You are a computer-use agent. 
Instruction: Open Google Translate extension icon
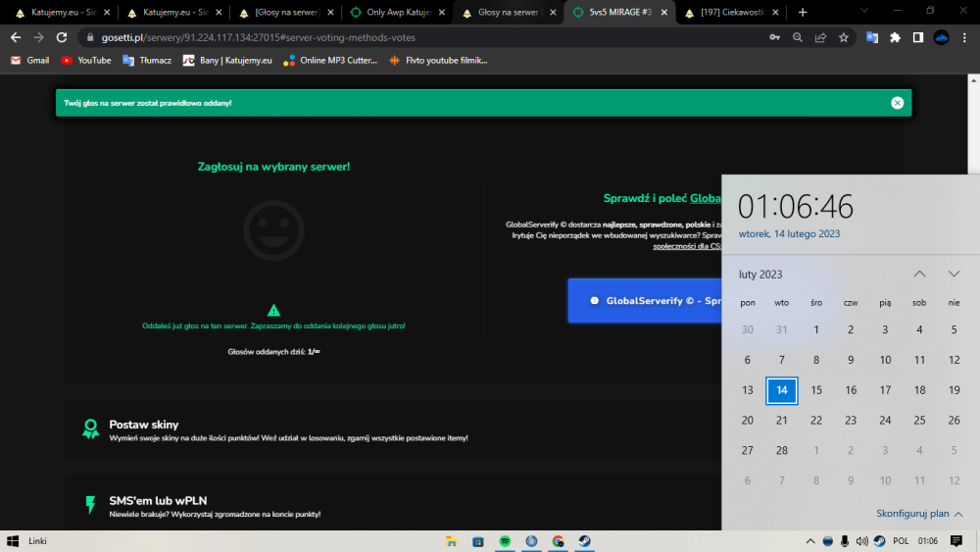pos(872,37)
